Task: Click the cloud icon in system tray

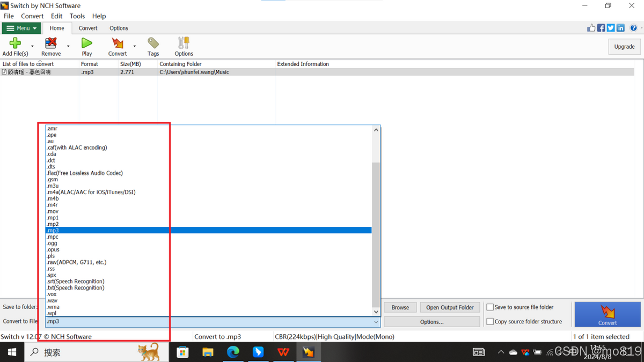Action: click(x=513, y=352)
